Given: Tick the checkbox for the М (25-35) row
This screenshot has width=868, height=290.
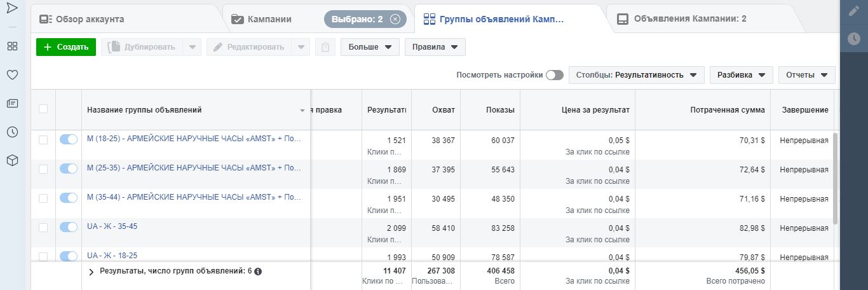Looking at the screenshot, I should (43, 169).
